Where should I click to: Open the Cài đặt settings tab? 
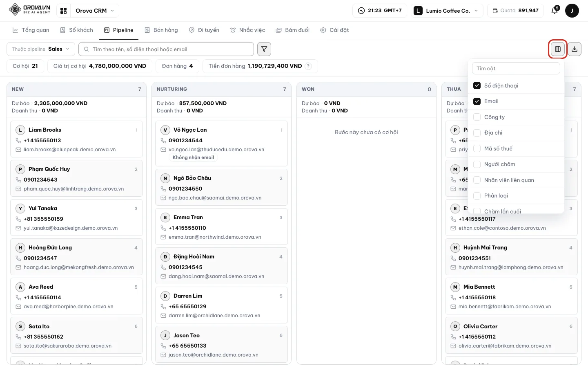334,30
